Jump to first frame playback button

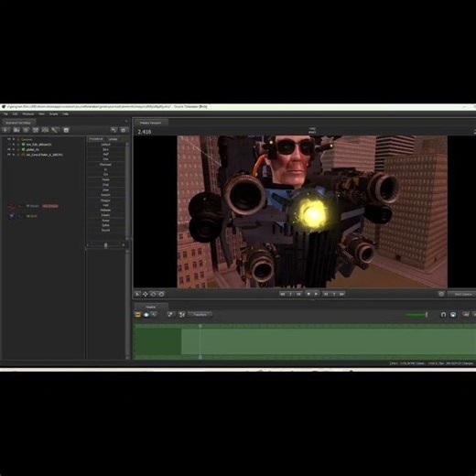coord(283,294)
